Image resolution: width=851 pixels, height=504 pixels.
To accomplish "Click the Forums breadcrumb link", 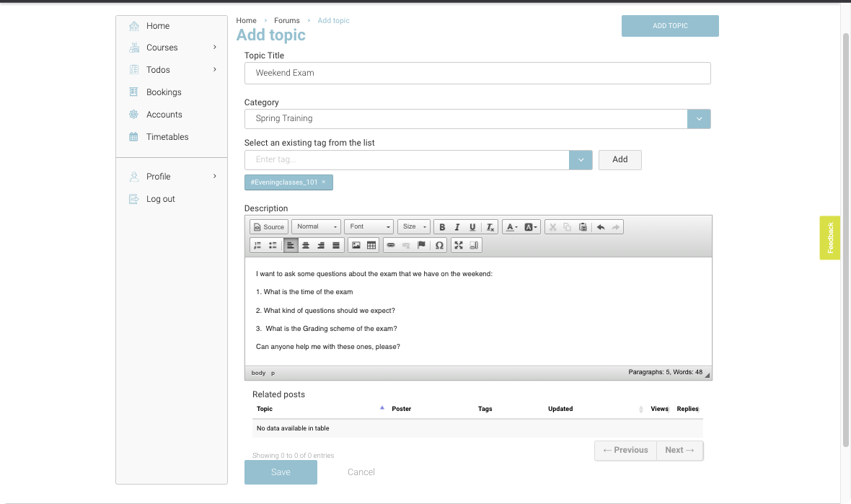I will click(x=286, y=21).
